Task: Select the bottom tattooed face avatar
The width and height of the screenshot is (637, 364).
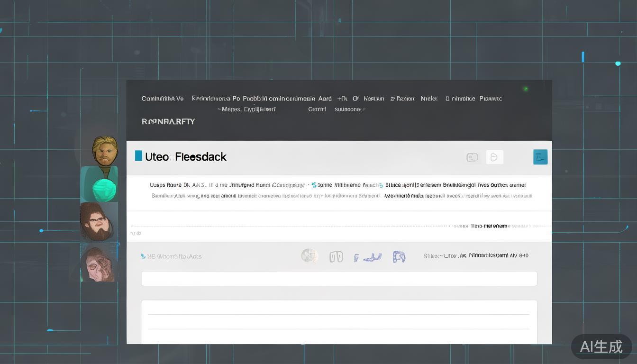Action: (x=99, y=262)
